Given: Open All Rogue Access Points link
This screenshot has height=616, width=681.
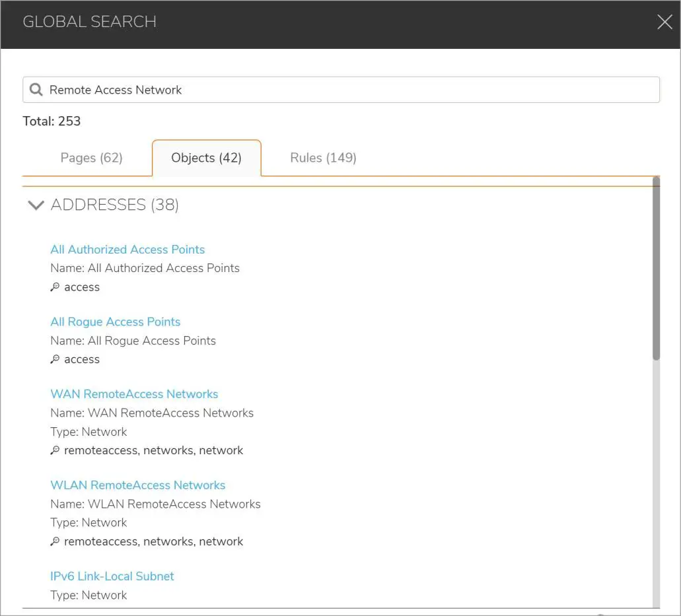Looking at the screenshot, I should pyautogui.click(x=115, y=322).
